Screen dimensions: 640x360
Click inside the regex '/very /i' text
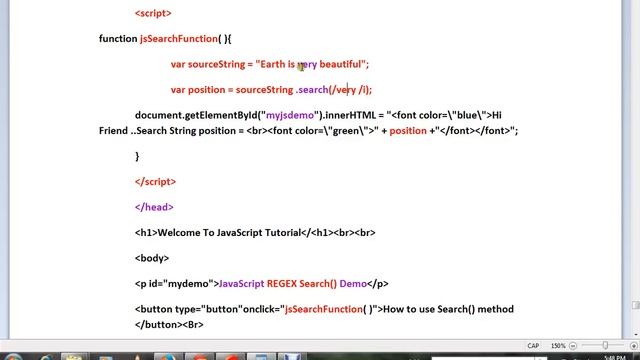click(x=349, y=90)
